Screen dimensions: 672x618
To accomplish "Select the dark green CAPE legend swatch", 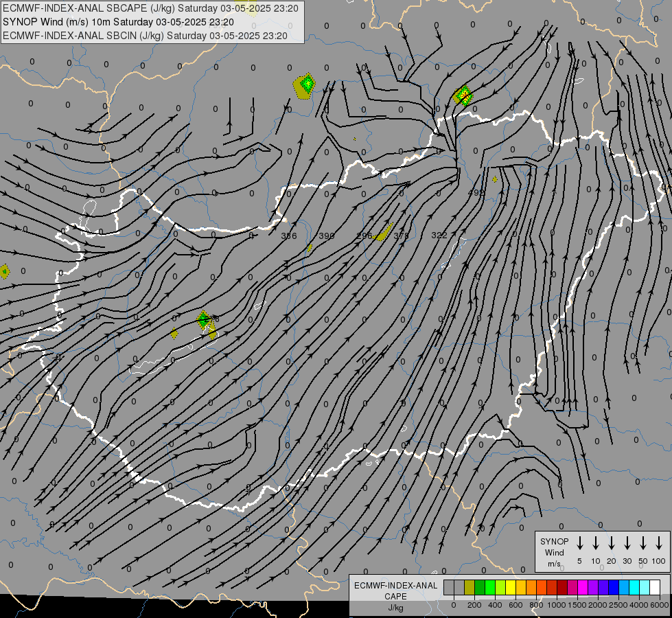I will [480, 588].
